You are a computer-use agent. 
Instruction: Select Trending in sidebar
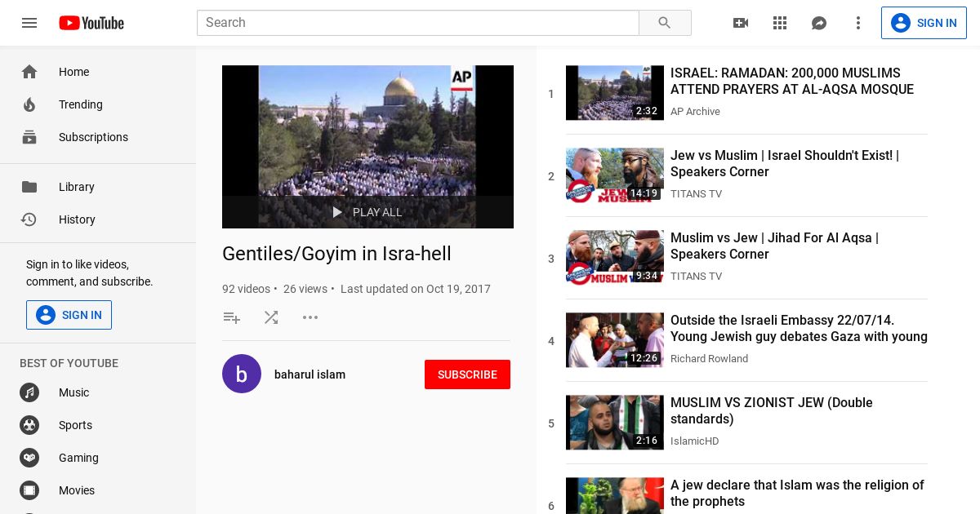click(98, 104)
